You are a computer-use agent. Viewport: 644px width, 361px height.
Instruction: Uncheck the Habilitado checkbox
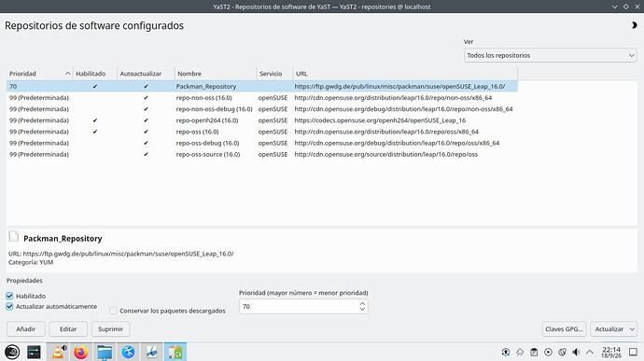[9, 296]
